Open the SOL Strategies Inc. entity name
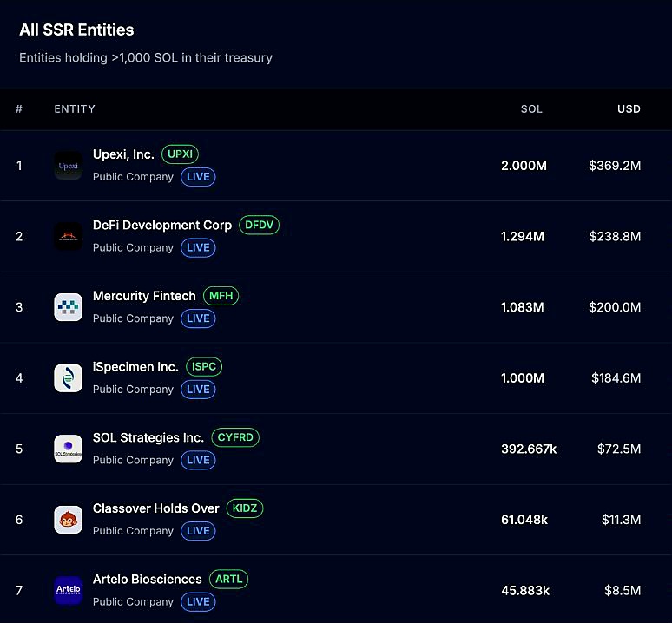 point(148,437)
